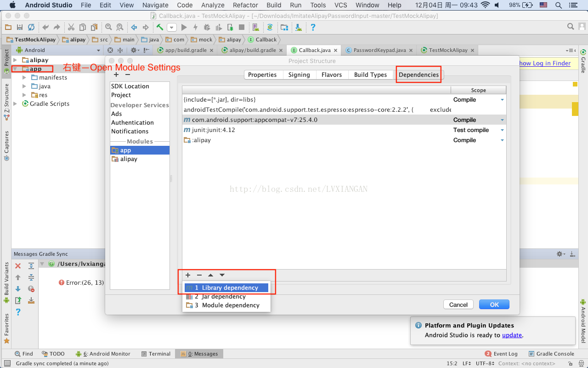Switch to the Build Types tab
The width and height of the screenshot is (588, 368).
(x=371, y=75)
